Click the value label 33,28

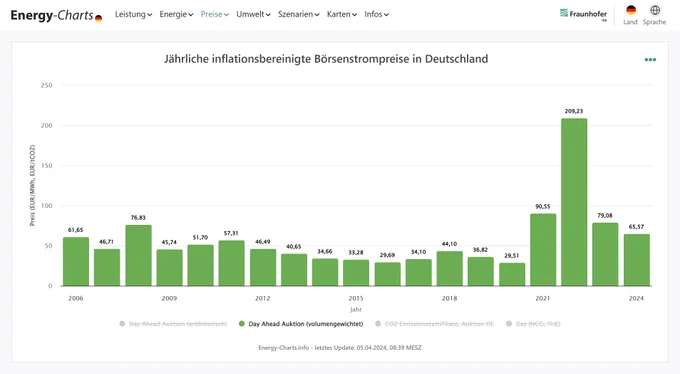tap(356, 253)
